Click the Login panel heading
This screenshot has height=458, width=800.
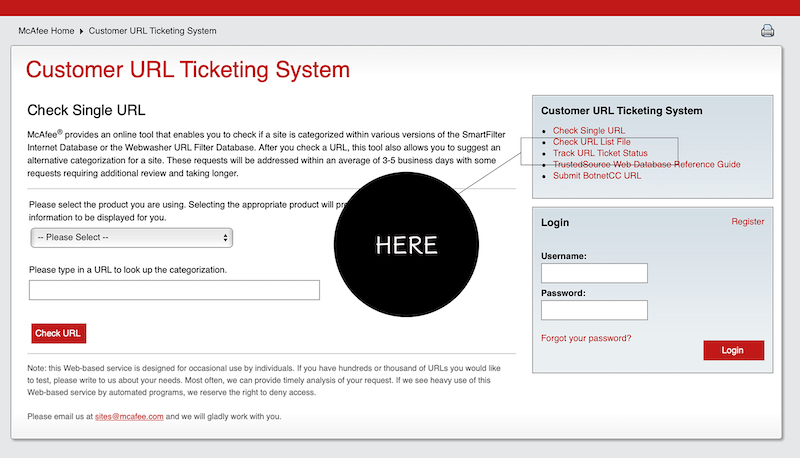[x=555, y=222]
